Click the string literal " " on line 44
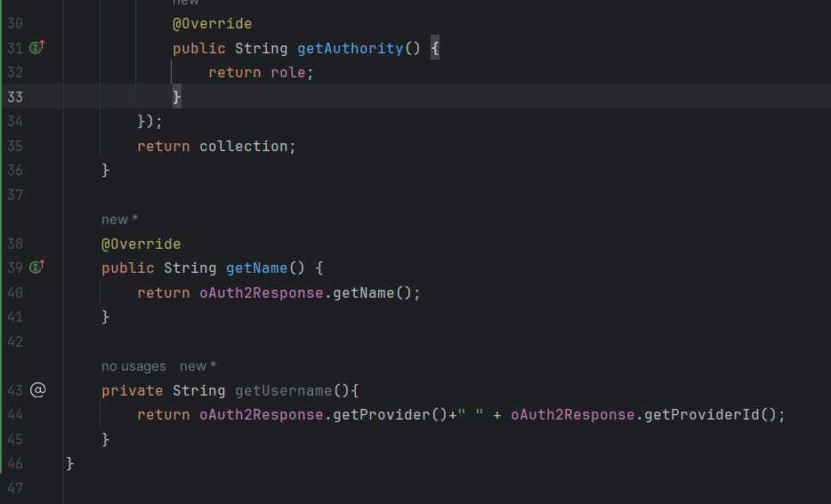831x504 pixels. [471, 414]
